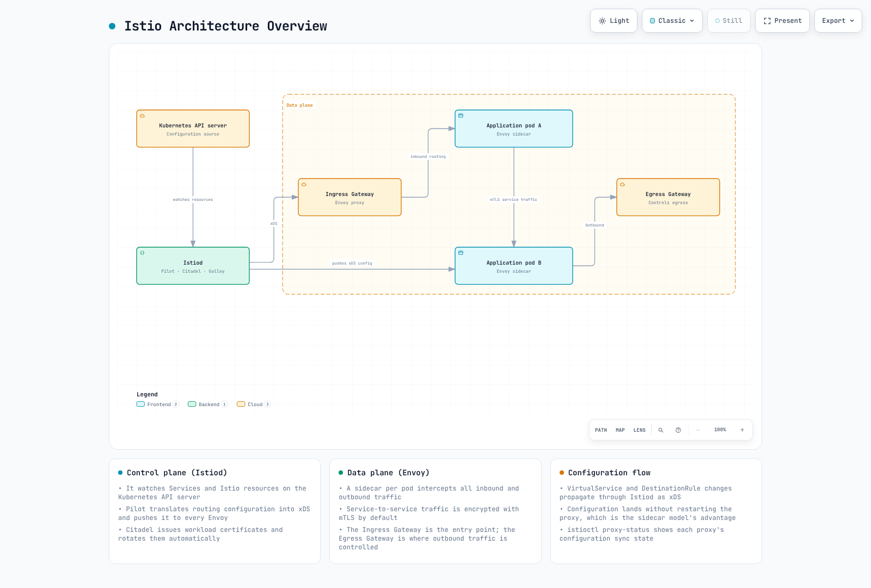Viewport: 871px width, 588px height.
Task: Click the 100% zoom level readout
Action: point(720,430)
